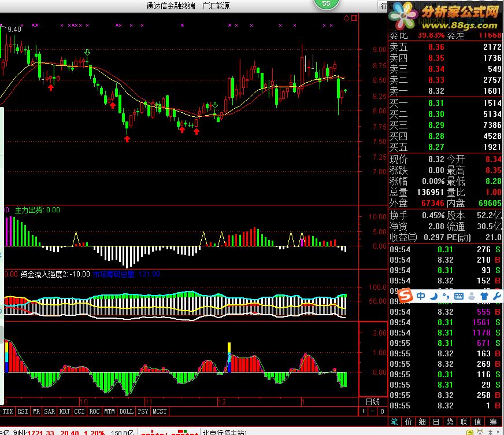Viewport: 504px width, 435px height.
Task: Click the green down-arrow marker near 8.00
Action: click(215, 105)
